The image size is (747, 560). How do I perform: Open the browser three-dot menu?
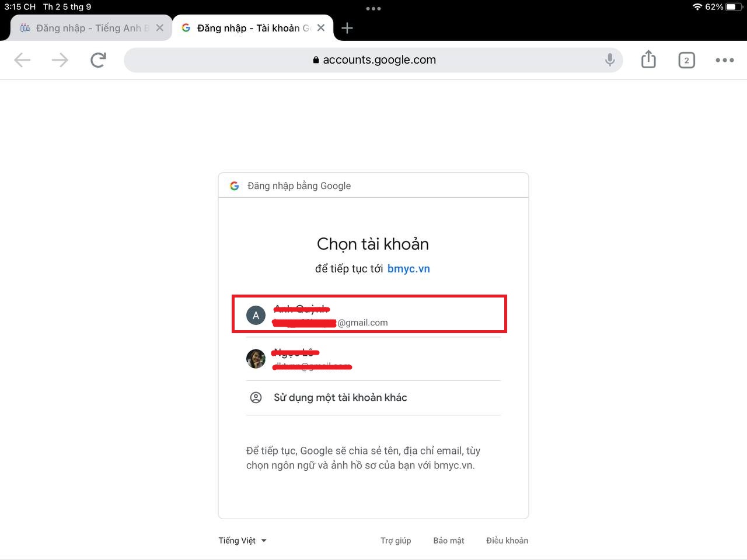point(725,60)
